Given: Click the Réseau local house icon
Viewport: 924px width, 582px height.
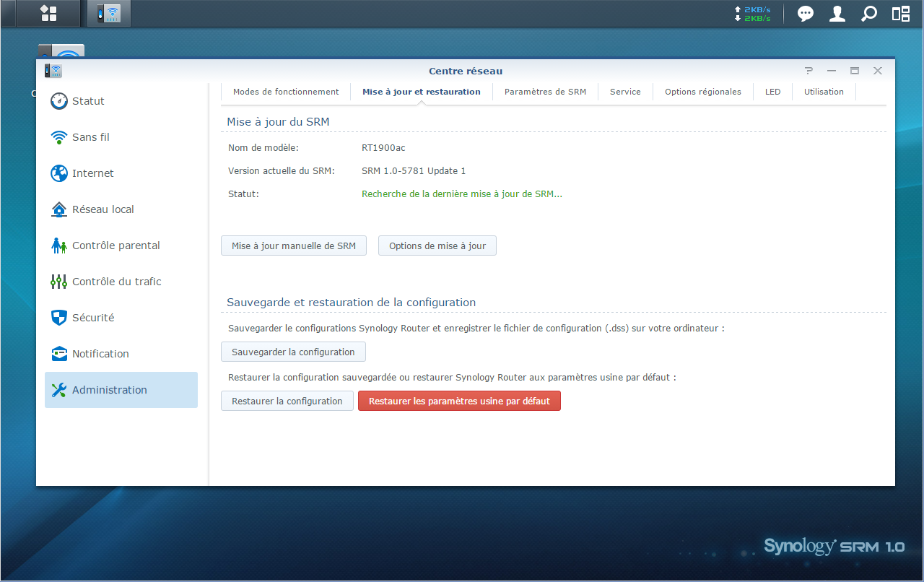Looking at the screenshot, I should [x=59, y=209].
